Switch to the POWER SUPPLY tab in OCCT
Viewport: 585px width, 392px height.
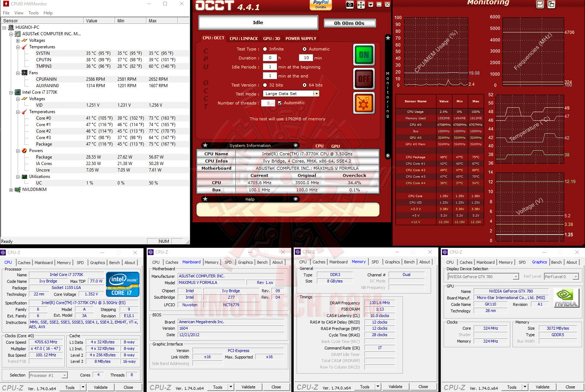click(301, 39)
